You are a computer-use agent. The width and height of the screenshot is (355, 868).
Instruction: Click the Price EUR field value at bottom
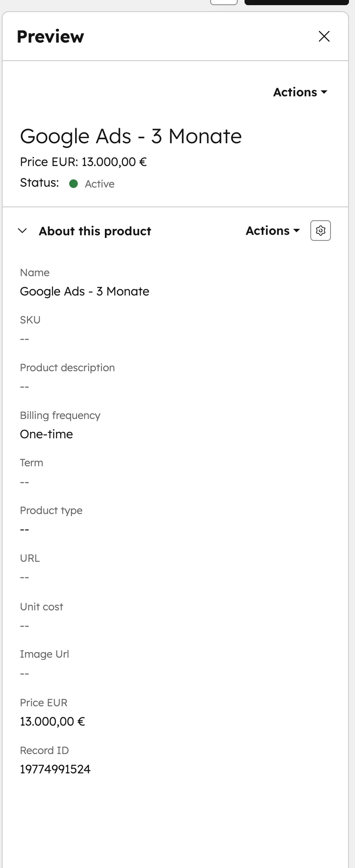click(52, 722)
